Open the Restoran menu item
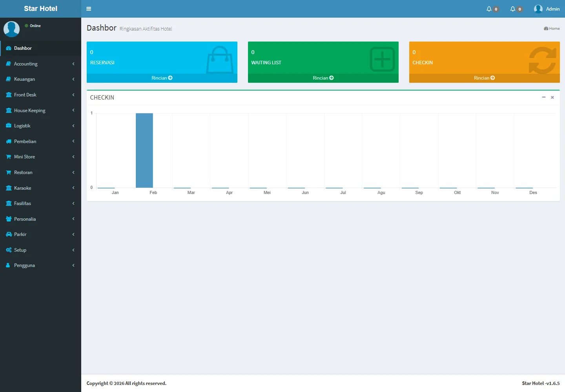565x392 pixels. [x=23, y=172]
